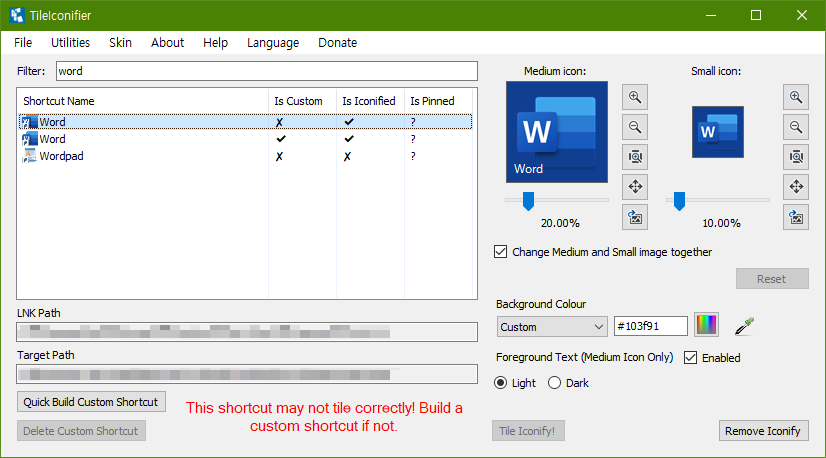Open the Donate menu
Image resolution: width=826 pixels, height=458 pixels.
(x=338, y=43)
